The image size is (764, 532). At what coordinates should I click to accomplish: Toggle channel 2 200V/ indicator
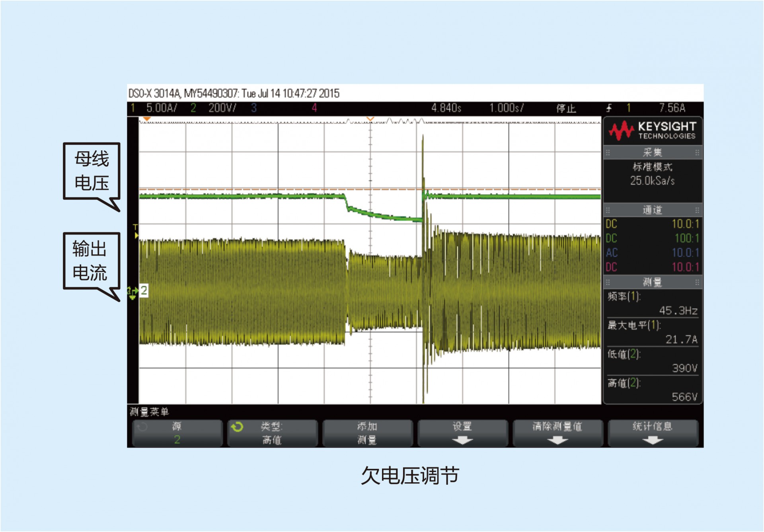[x=215, y=108]
